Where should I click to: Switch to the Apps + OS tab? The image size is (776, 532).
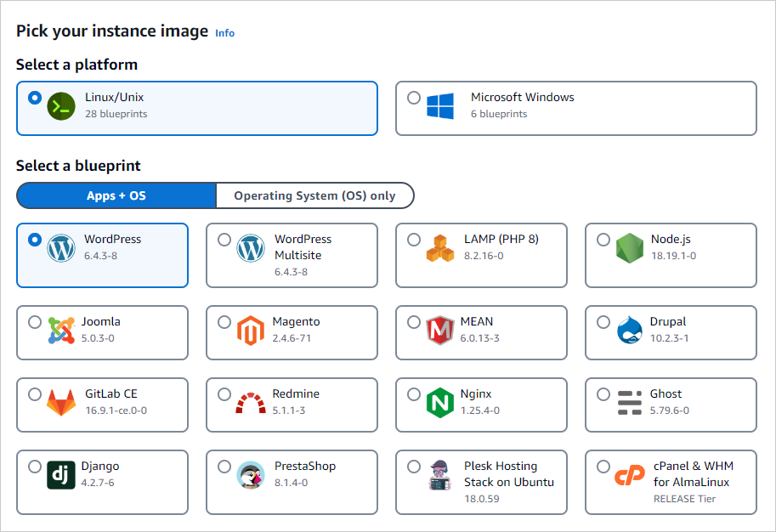tap(116, 195)
